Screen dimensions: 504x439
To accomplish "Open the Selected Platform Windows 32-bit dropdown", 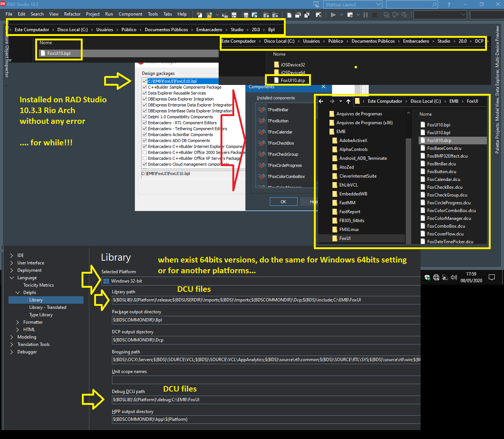I will coord(261,281).
